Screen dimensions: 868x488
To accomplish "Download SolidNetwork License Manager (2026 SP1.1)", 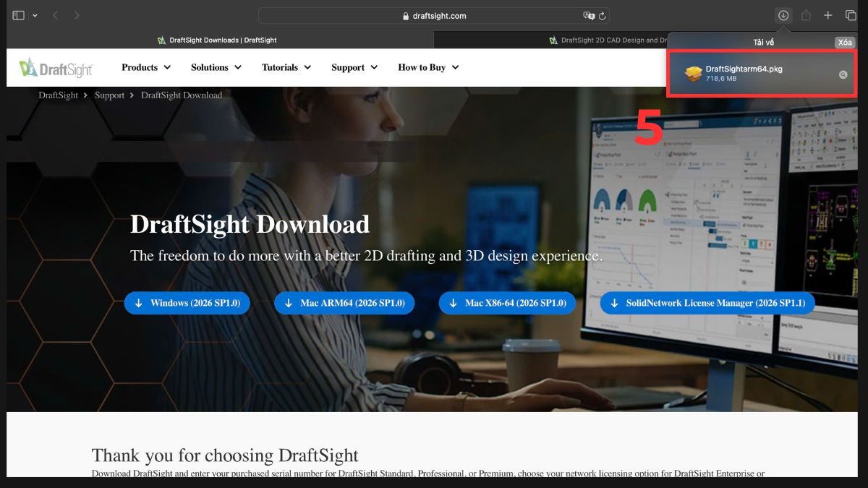I will [707, 303].
